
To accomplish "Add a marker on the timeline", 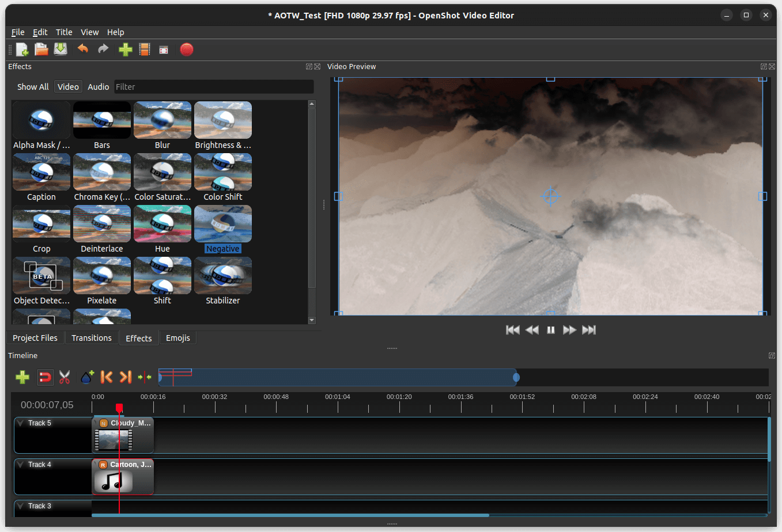I will [x=86, y=377].
